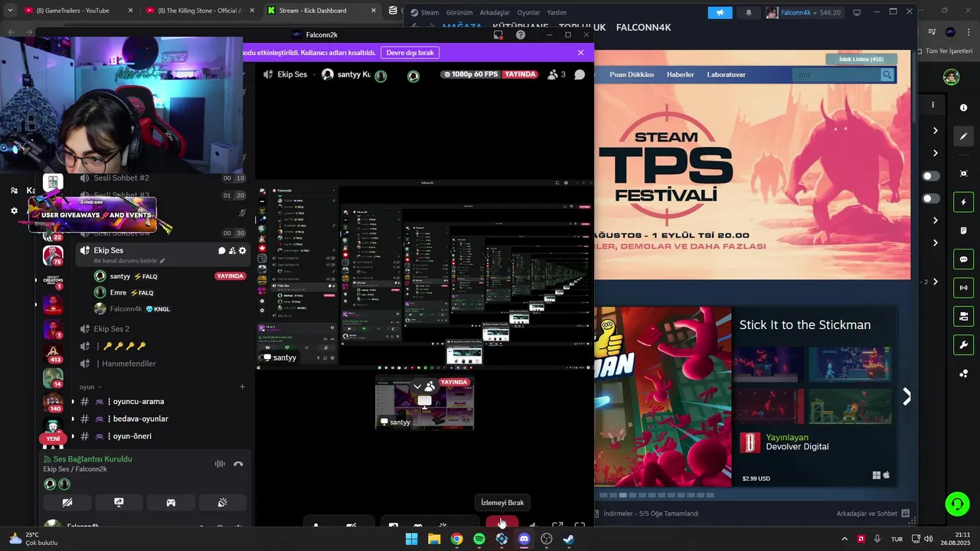980x551 pixels.
Task: Click first dot in Steam featured carousel indicator
Action: pos(603,495)
